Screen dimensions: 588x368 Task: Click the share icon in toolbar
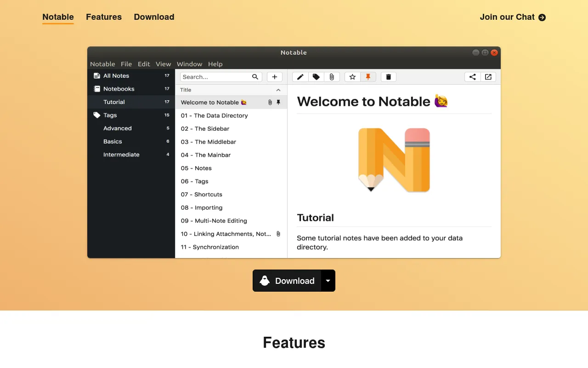pyautogui.click(x=473, y=77)
